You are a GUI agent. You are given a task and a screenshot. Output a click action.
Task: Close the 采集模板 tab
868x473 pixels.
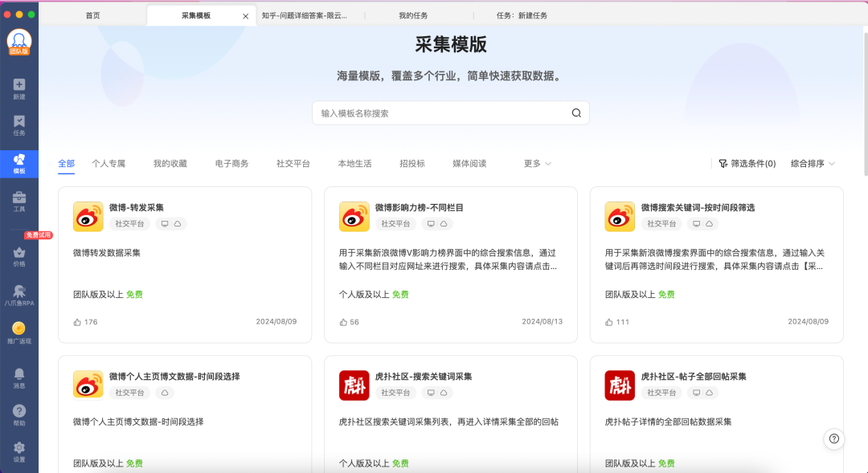click(x=245, y=16)
